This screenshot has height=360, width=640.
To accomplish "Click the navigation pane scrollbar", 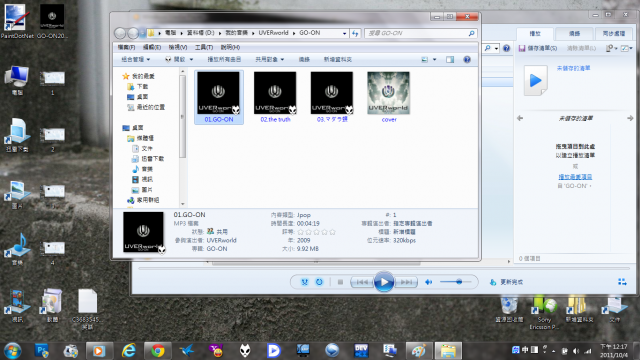I will pos(182,116).
